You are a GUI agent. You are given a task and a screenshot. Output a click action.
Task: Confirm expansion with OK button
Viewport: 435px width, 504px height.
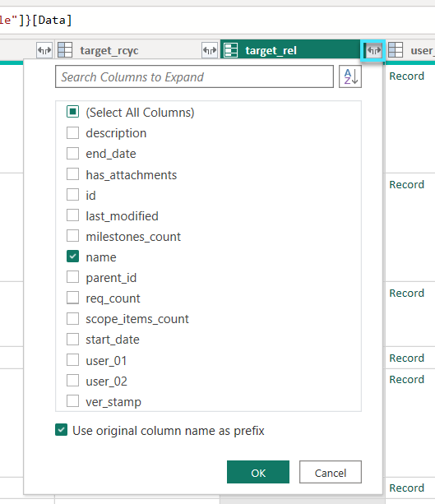[x=258, y=472]
